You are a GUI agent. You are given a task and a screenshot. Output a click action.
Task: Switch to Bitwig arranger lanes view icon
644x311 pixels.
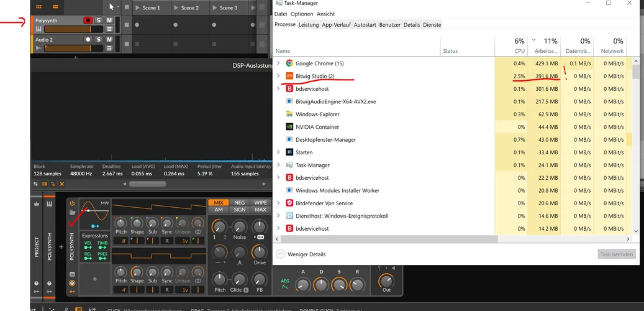click(x=55, y=7)
